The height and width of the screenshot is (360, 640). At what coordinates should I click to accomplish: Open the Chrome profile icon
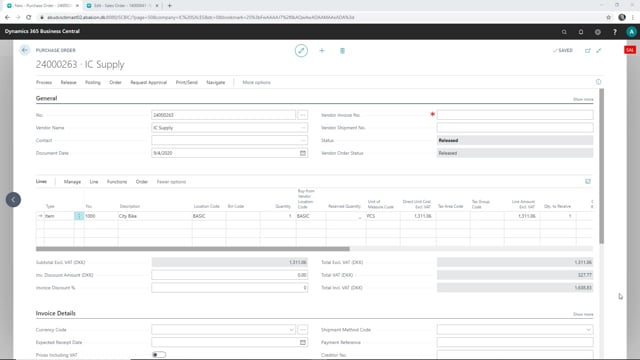point(622,18)
